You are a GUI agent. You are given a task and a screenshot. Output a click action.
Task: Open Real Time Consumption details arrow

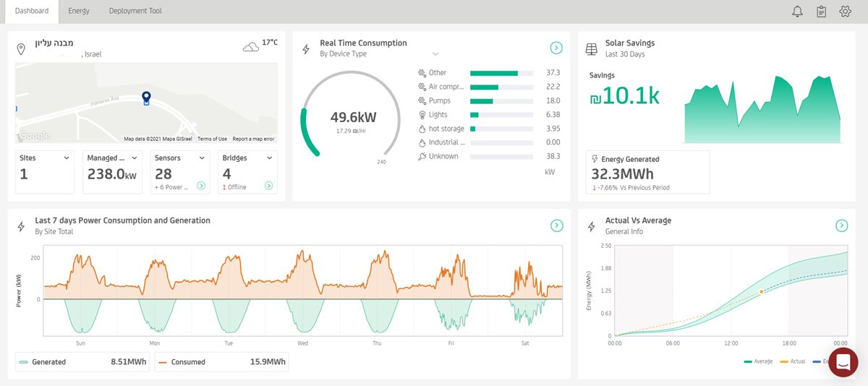coord(556,48)
